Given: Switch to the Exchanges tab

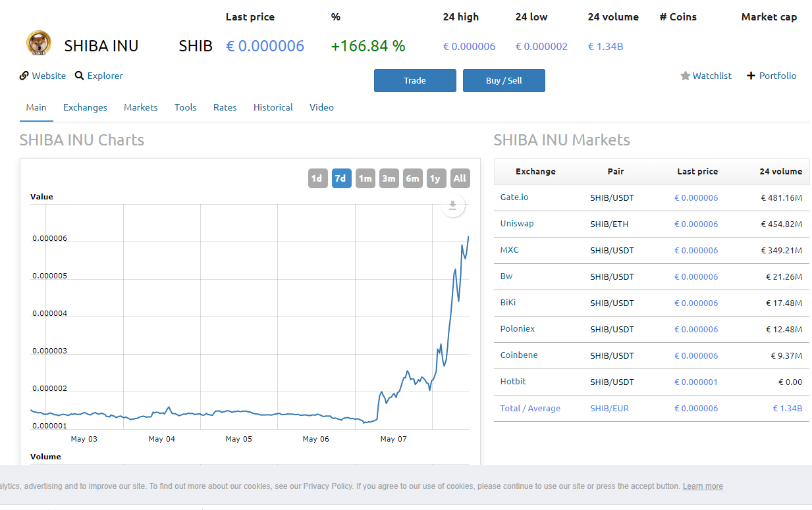Looking at the screenshot, I should pos(85,107).
